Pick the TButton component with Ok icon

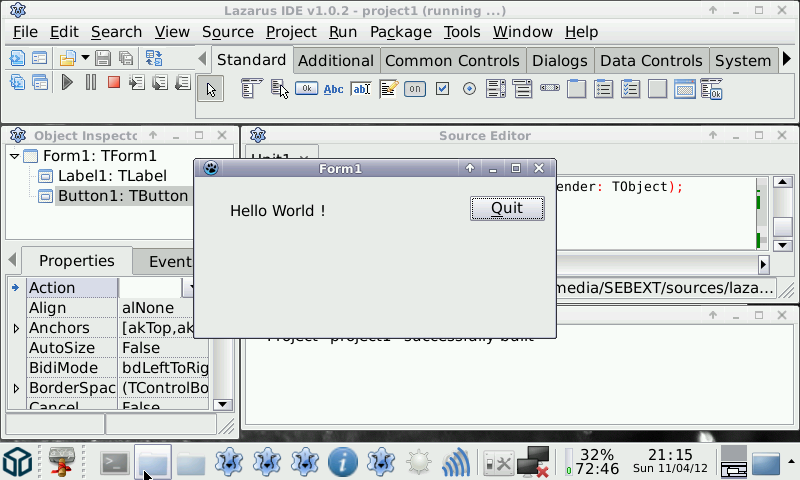[x=306, y=90]
